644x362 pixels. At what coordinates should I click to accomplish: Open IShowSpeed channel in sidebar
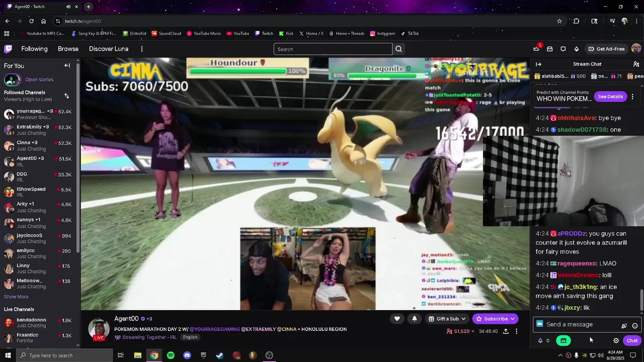point(39,192)
